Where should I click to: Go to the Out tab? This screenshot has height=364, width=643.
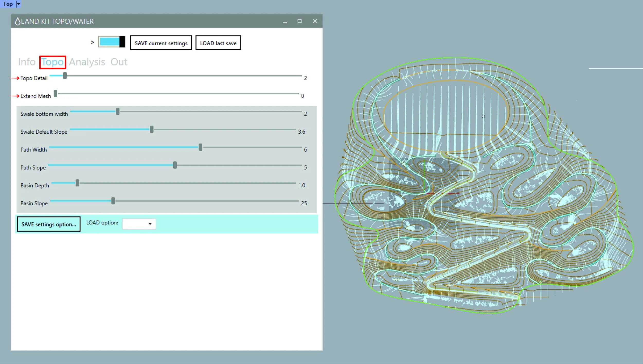pyautogui.click(x=119, y=62)
